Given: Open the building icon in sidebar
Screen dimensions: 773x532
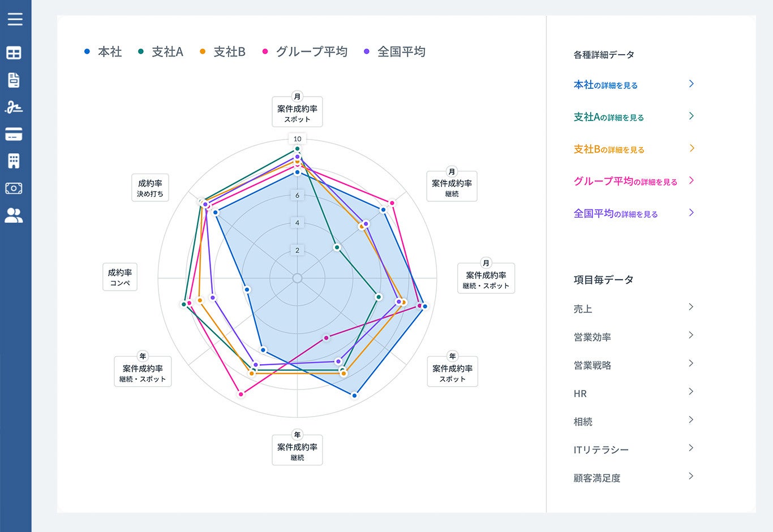Looking at the screenshot, I should tap(14, 161).
